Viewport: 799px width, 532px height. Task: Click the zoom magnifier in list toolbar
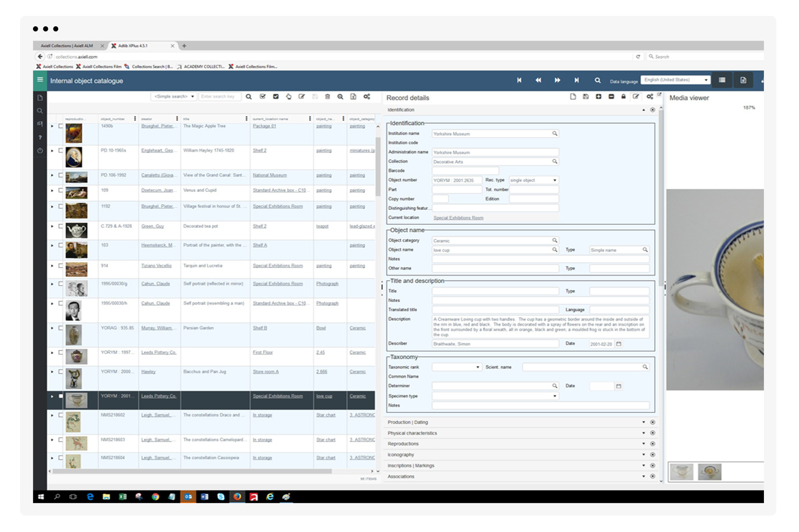point(340,97)
